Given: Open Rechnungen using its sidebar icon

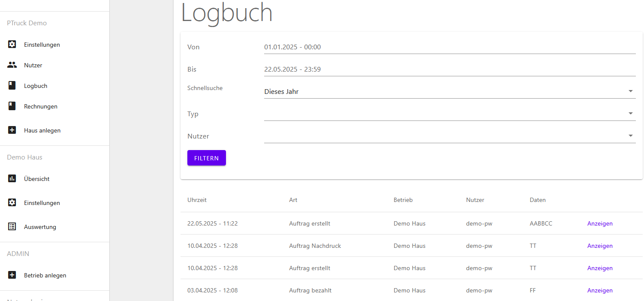Looking at the screenshot, I should click(x=12, y=106).
